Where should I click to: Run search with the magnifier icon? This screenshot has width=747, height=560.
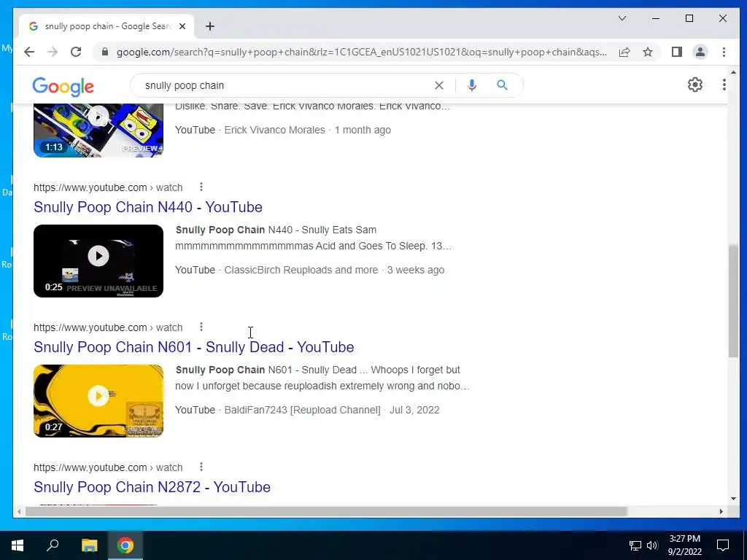coord(502,85)
